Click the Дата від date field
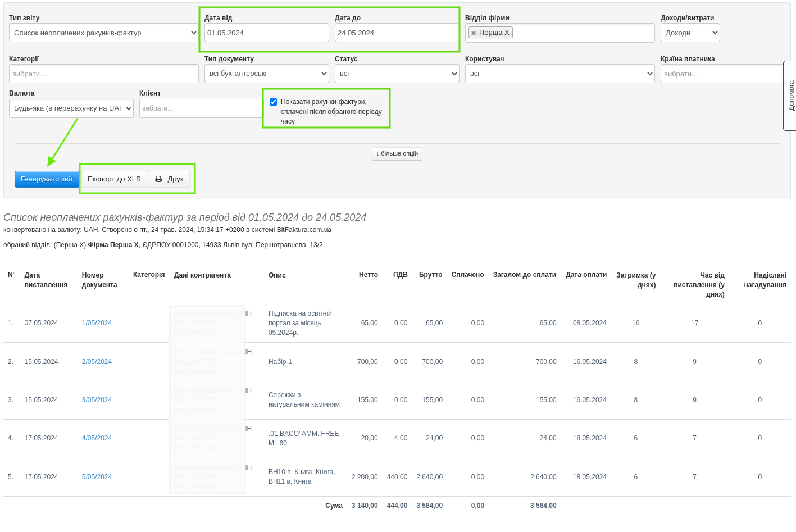Viewport: 796px width, 532px height. click(266, 33)
